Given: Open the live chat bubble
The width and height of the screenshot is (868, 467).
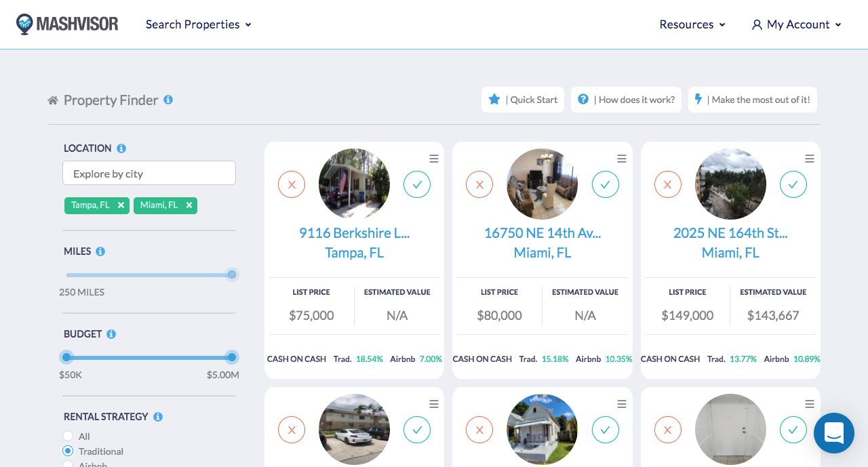Looking at the screenshot, I should [834, 433].
